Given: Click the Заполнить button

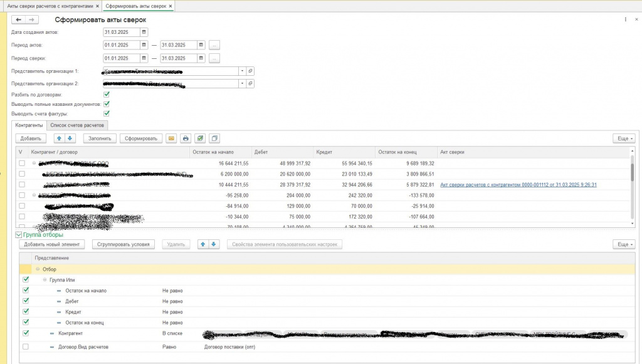Looking at the screenshot, I should [100, 138].
